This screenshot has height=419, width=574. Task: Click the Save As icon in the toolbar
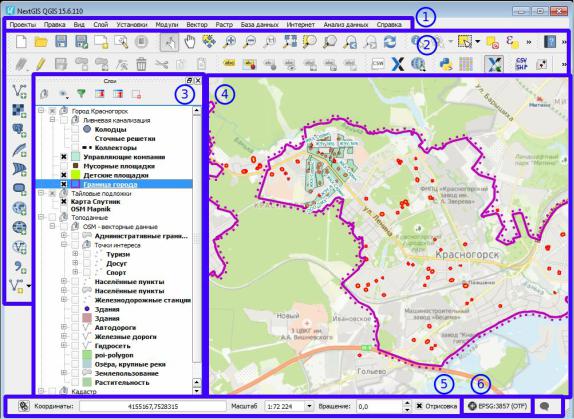tap(81, 42)
